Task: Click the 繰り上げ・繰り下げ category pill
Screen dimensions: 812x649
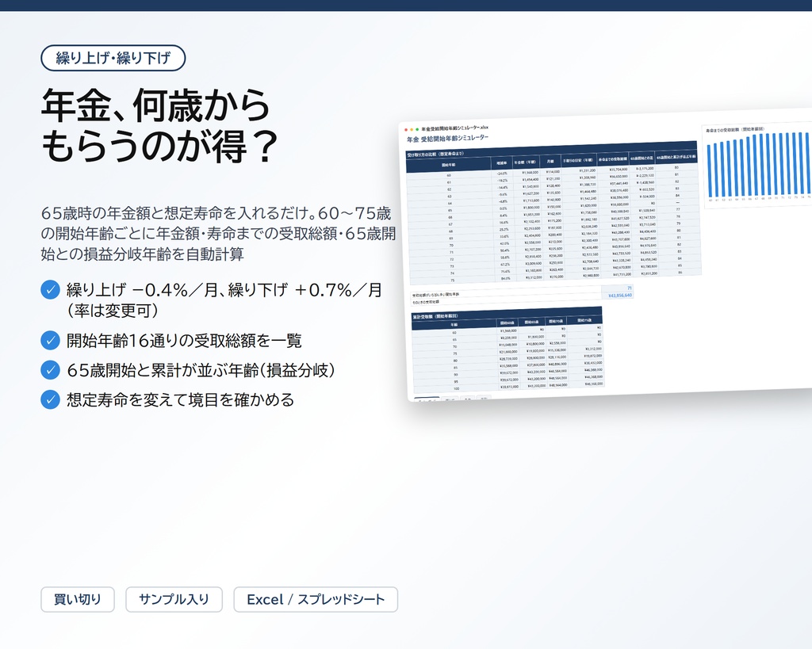Action: (113, 58)
